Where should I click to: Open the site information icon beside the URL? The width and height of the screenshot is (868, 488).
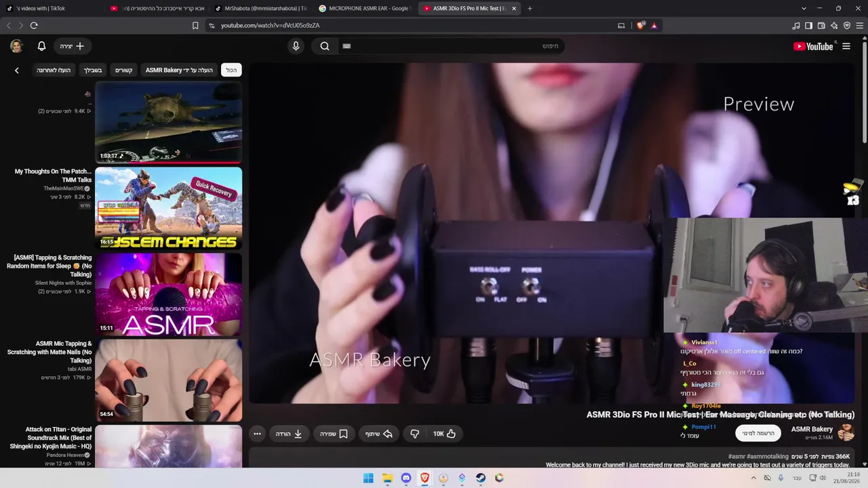(212, 25)
